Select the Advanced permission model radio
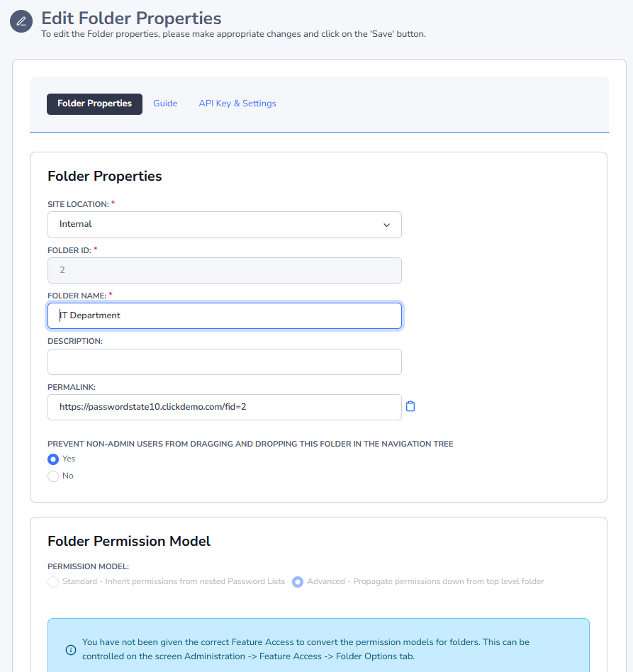Image resolution: width=633 pixels, height=672 pixels. 298,582
